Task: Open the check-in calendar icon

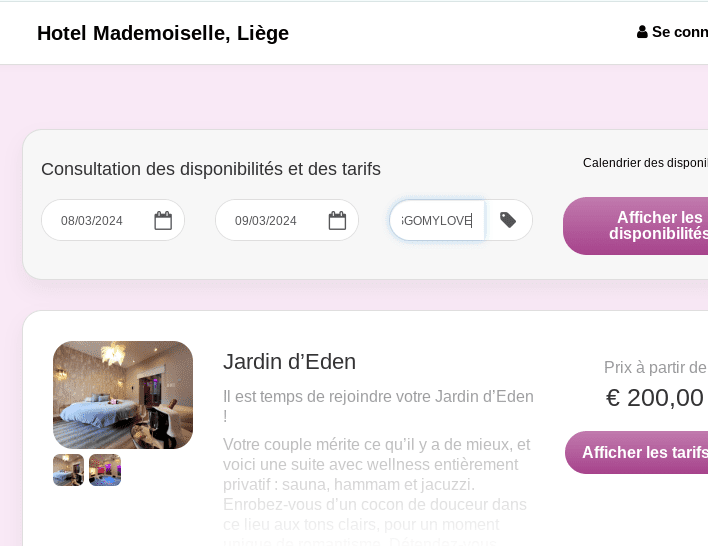Action: point(163,220)
